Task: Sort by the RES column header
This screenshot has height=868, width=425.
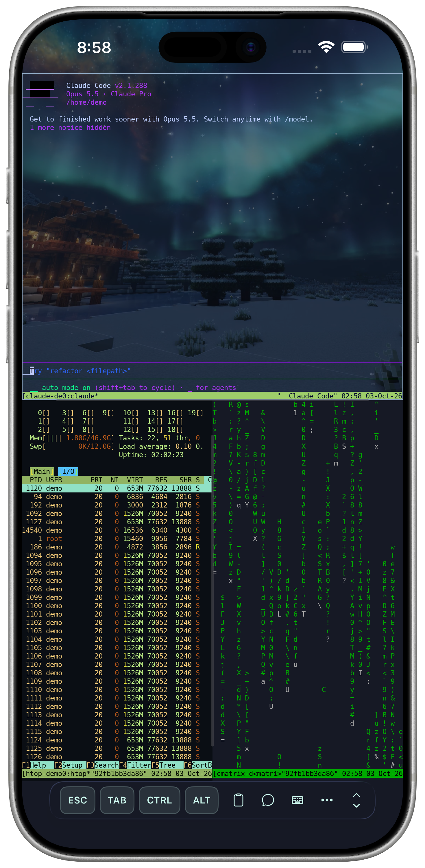Action: (x=161, y=480)
